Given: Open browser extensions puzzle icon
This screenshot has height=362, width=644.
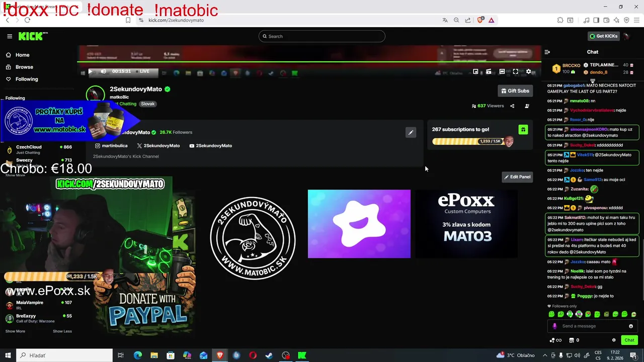Looking at the screenshot, I should [x=560, y=20].
